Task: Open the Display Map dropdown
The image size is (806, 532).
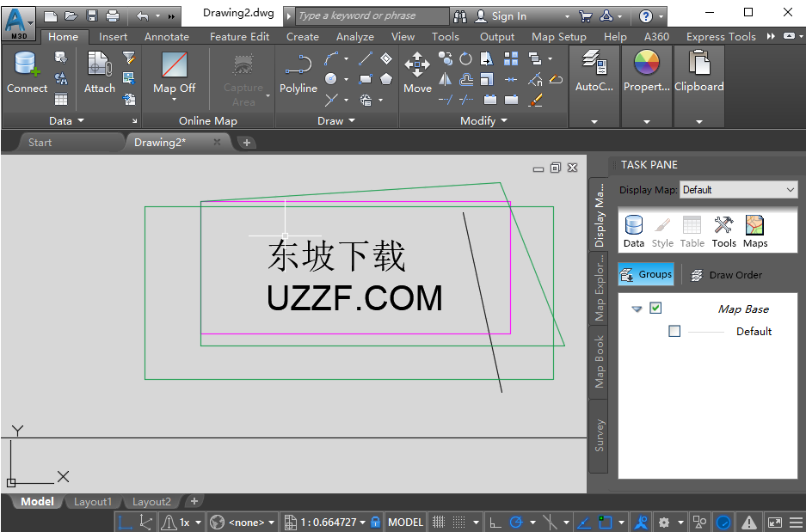Action: click(x=739, y=189)
